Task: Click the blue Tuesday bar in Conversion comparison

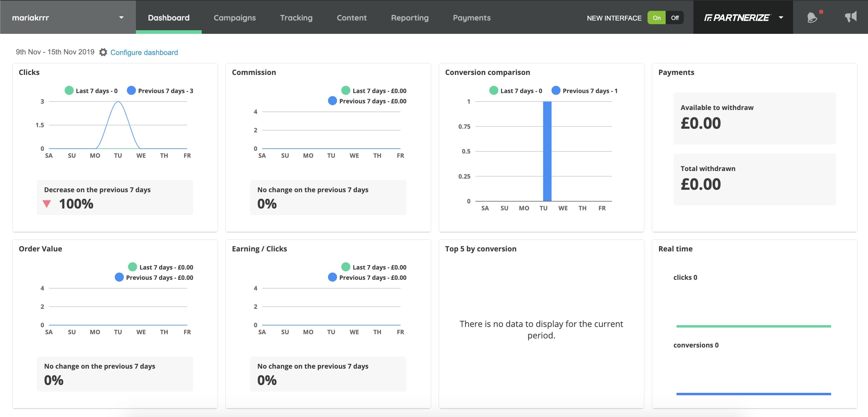Action: coord(547,151)
